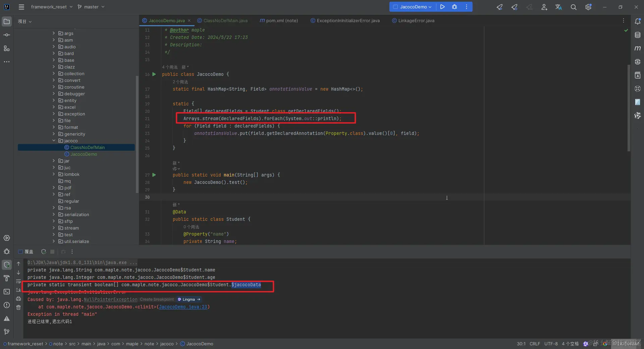Image resolution: width=644 pixels, height=349 pixels.
Task: Open the master branch dropdown
Action: (x=91, y=7)
